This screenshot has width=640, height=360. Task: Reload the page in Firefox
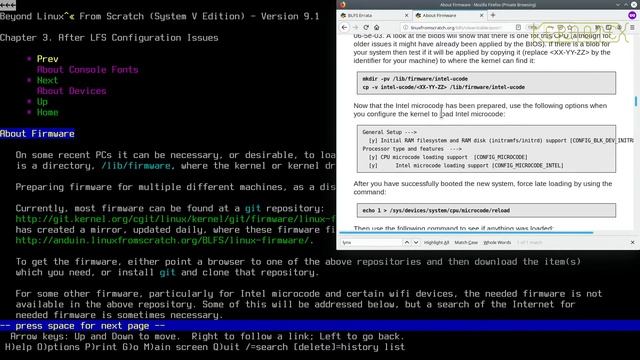(x=366, y=27)
